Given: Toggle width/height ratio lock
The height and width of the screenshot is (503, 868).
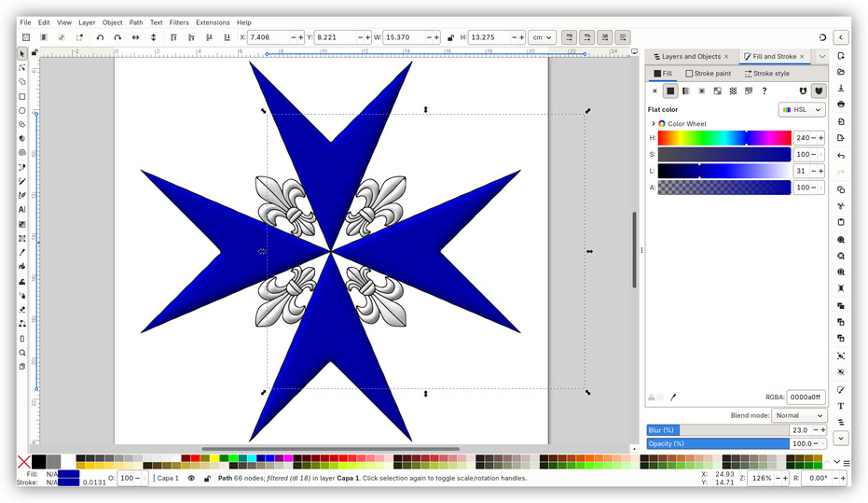Looking at the screenshot, I should click(x=450, y=37).
